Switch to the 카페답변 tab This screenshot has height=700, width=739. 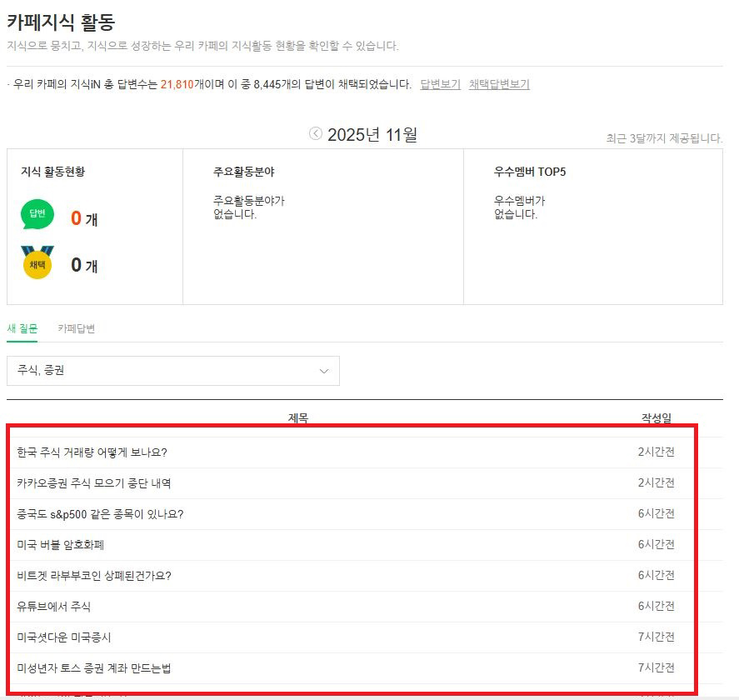click(77, 328)
